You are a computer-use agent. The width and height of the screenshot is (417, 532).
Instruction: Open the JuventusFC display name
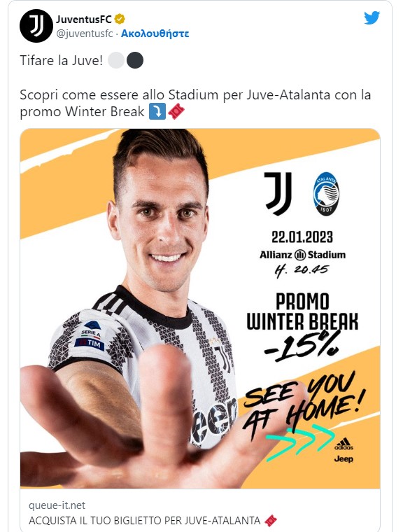click(x=84, y=20)
